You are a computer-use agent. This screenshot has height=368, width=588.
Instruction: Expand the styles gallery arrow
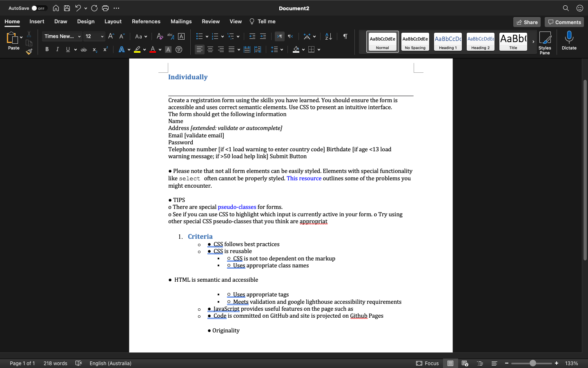533,42
